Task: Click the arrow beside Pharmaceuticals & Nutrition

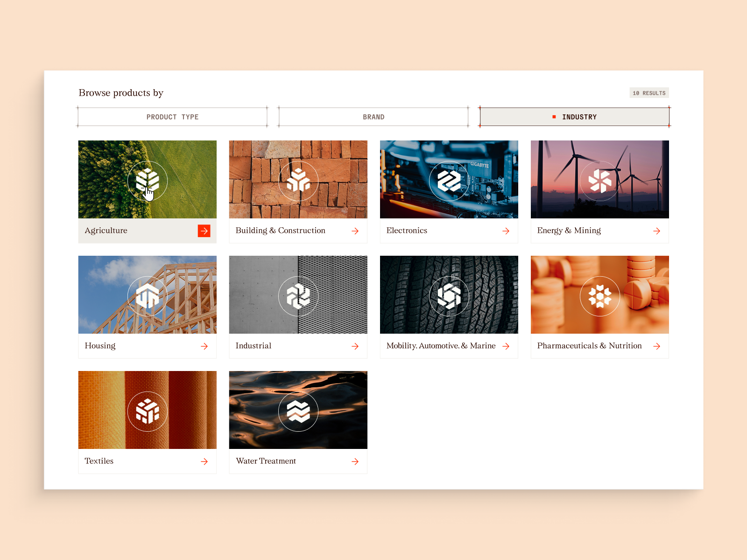Action: pos(656,346)
